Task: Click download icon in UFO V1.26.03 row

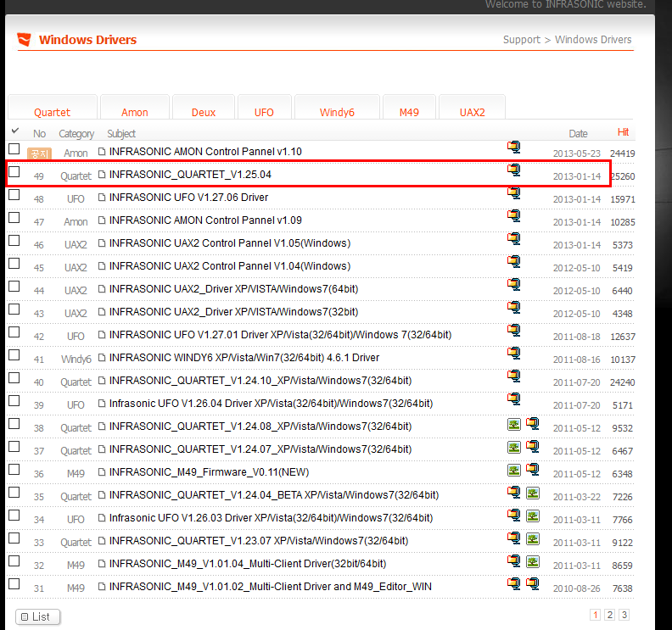Action: [x=514, y=516]
